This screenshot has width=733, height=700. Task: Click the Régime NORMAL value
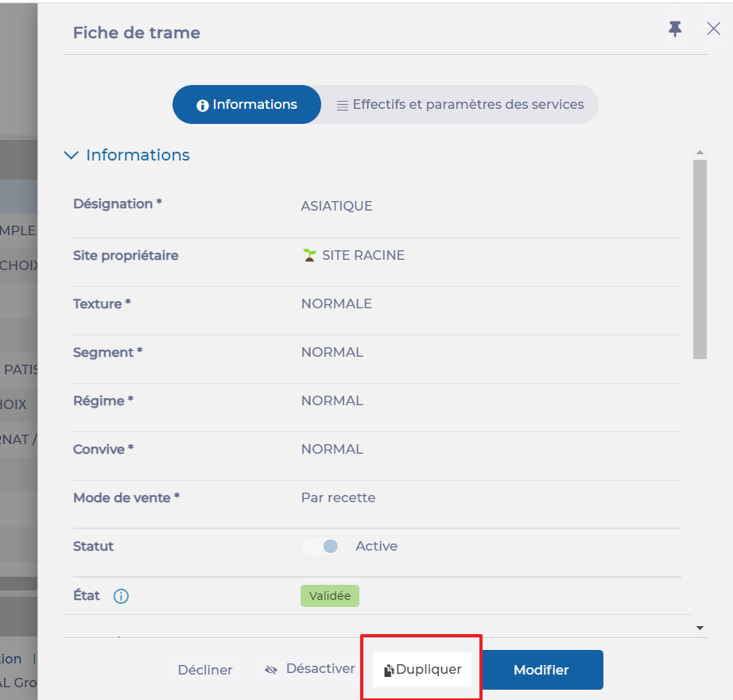tap(332, 401)
